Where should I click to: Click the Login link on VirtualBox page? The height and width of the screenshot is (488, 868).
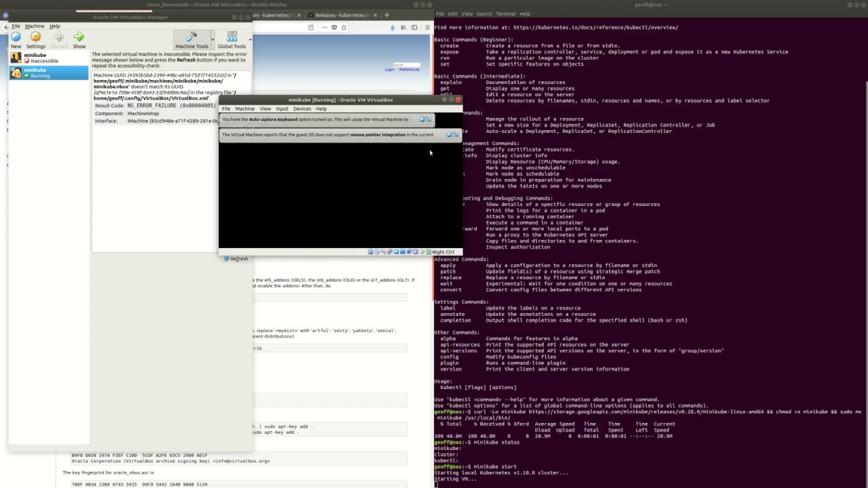click(389, 69)
